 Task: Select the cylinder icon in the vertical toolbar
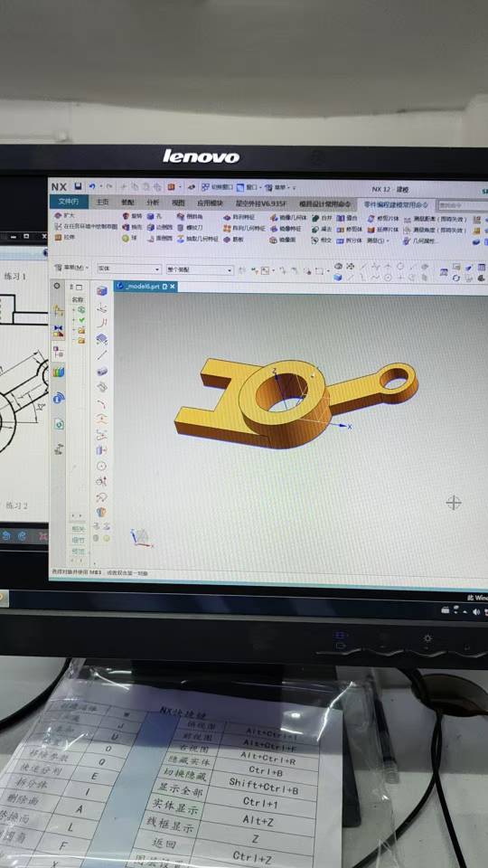click(102, 371)
